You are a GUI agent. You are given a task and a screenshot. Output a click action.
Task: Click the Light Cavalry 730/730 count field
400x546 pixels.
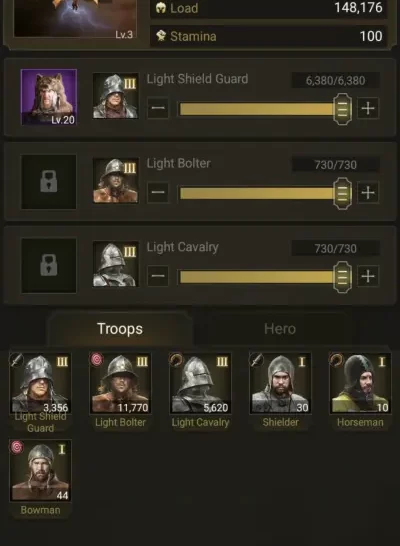(335, 249)
